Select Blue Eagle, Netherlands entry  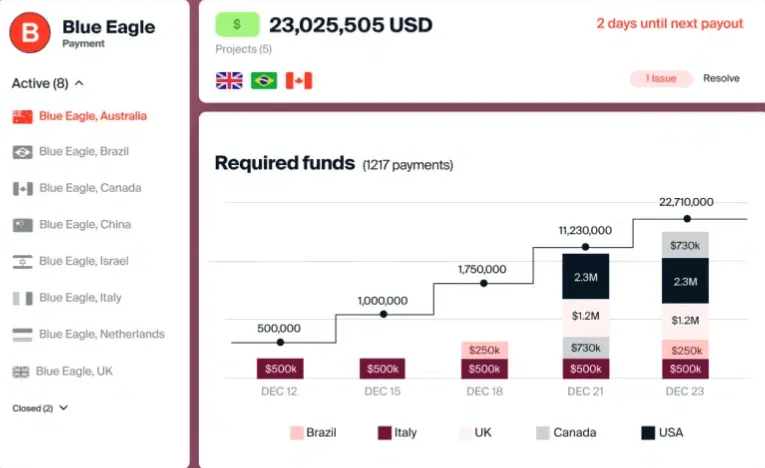tap(88, 334)
